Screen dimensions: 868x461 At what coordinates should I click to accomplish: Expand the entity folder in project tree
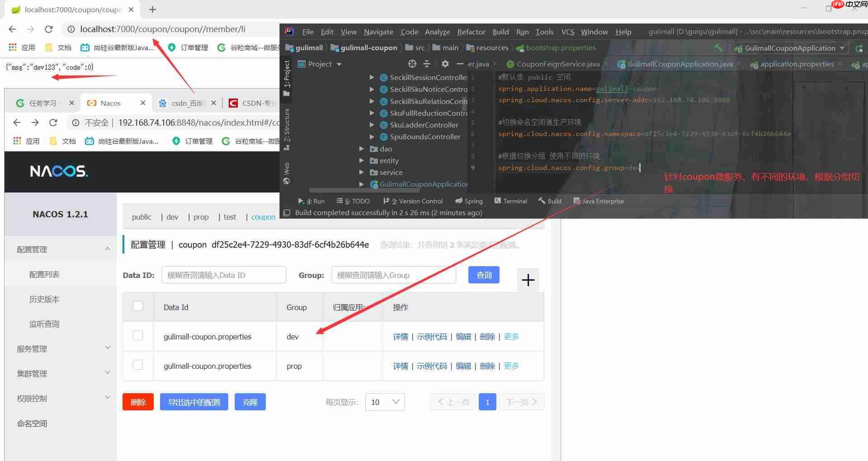point(361,160)
